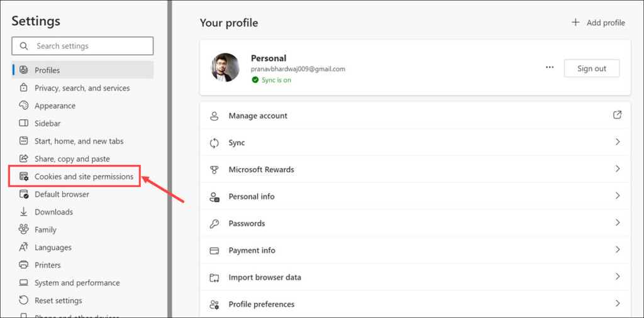The height and width of the screenshot is (318, 644).
Task: Expand the Sync row chevron
Action: pyautogui.click(x=618, y=142)
